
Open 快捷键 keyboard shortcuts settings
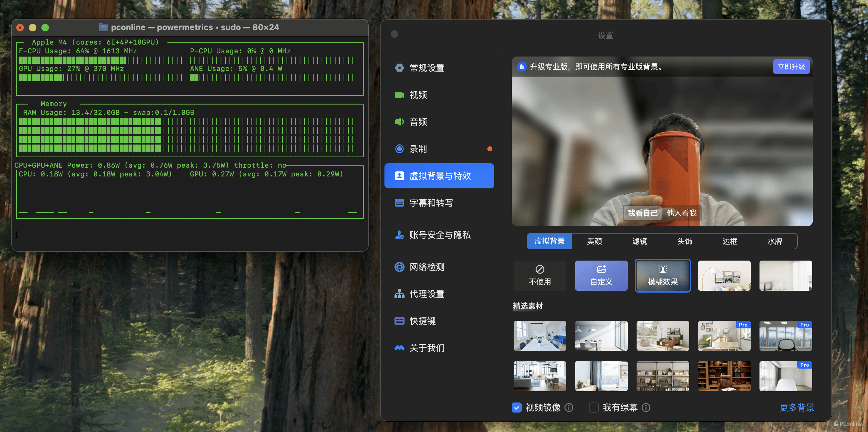tap(422, 321)
